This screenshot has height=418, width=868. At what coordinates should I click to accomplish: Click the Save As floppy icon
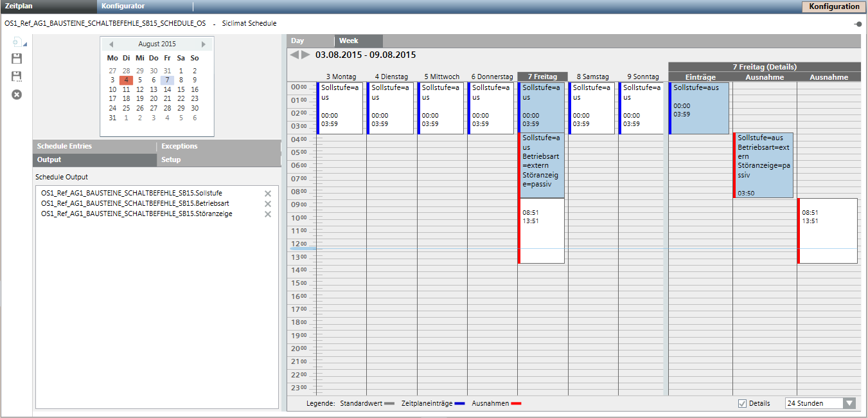(x=17, y=77)
